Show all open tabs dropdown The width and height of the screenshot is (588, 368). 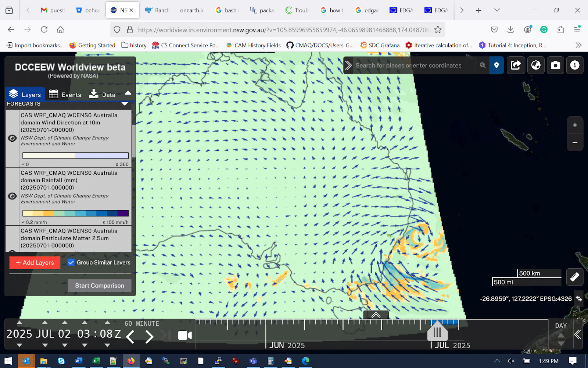(x=497, y=10)
